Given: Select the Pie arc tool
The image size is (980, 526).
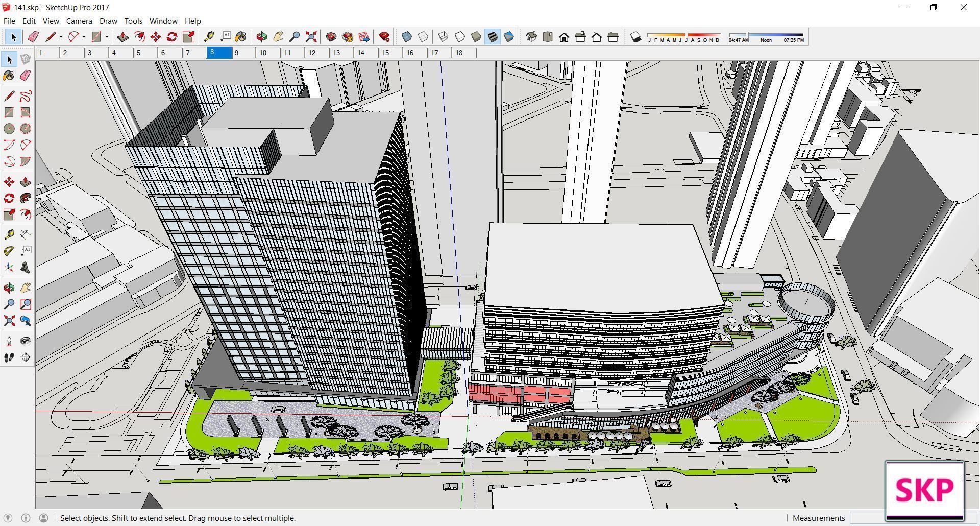Looking at the screenshot, I should click(26, 161).
